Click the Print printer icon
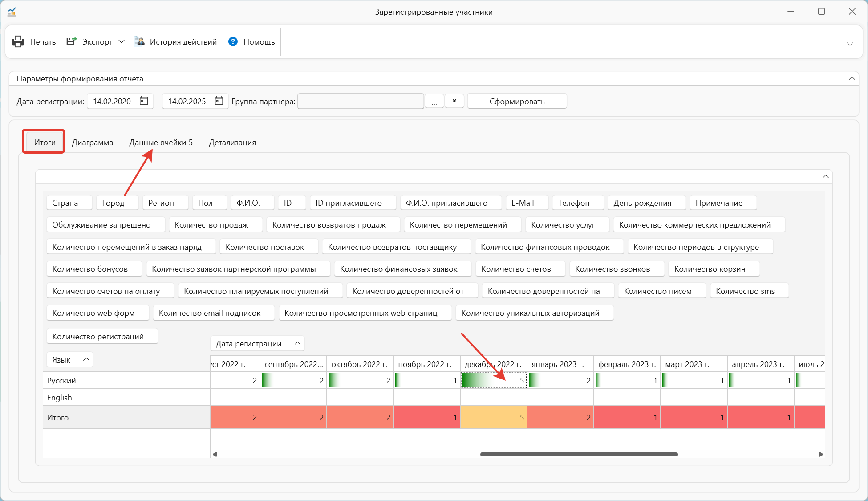The height and width of the screenshot is (501, 868). 18,41
